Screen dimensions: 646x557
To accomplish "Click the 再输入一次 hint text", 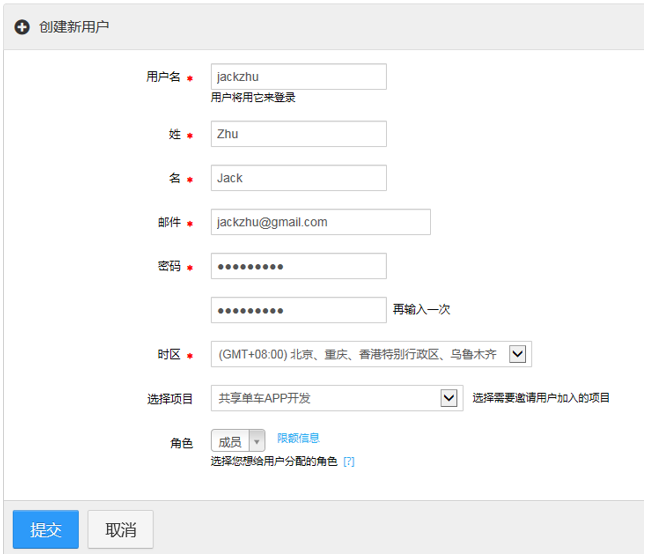I will 421,310.
